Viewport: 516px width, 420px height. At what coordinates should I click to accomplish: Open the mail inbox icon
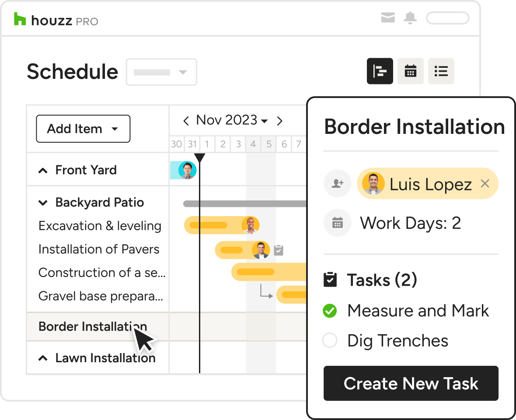[x=388, y=18]
